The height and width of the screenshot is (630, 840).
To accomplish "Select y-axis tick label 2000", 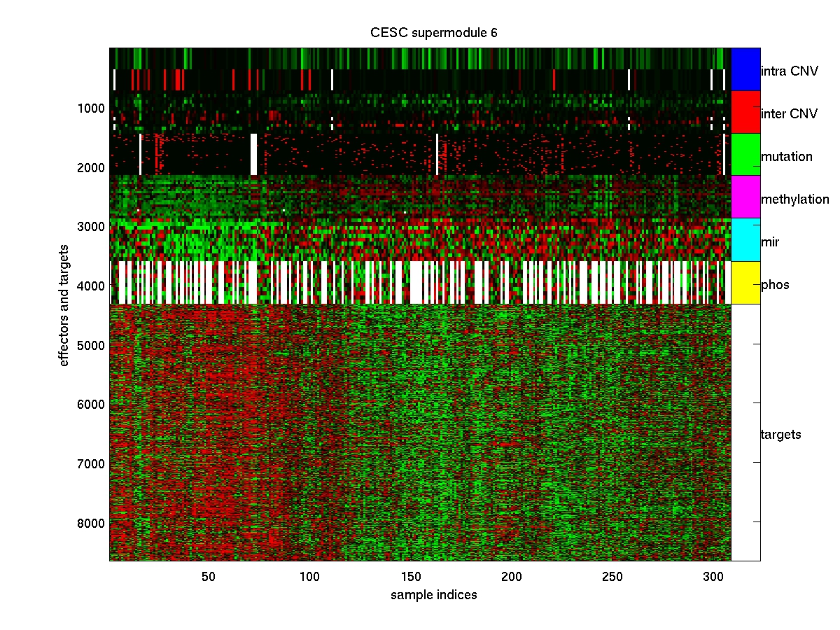I will coord(92,168).
